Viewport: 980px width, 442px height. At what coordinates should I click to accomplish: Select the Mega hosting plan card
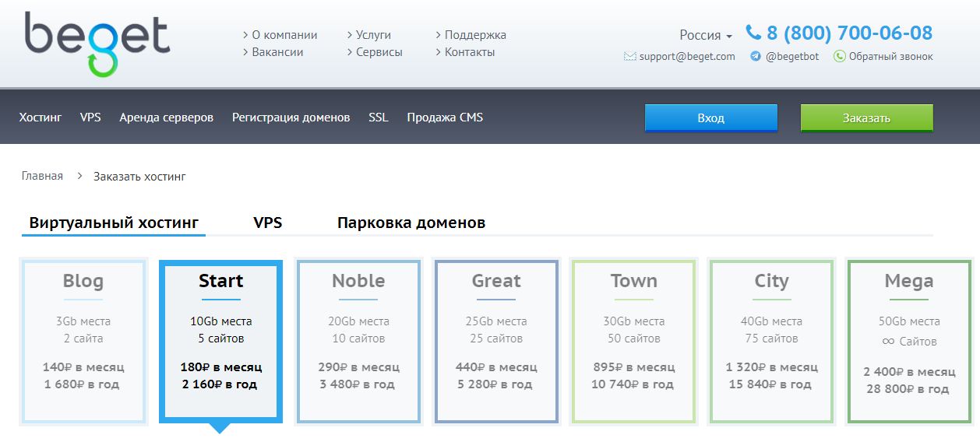tap(909, 342)
